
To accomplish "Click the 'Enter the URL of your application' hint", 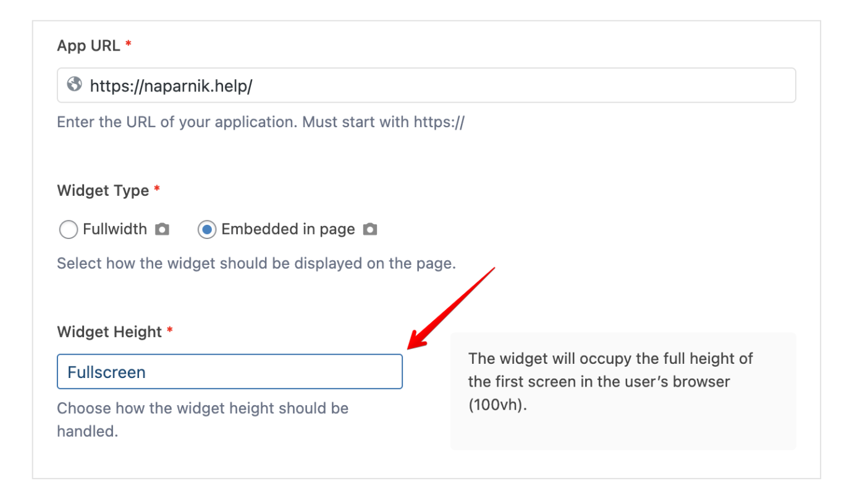I will 260,122.
